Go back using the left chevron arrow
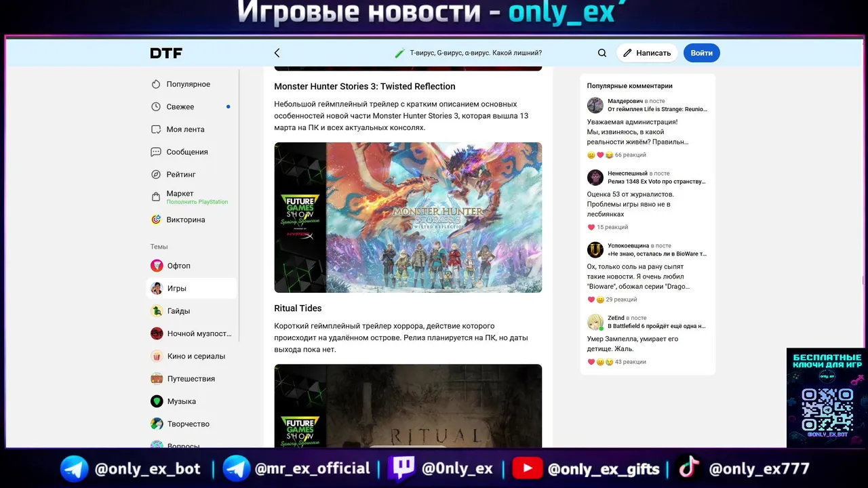The image size is (868, 488). (277, 53)
